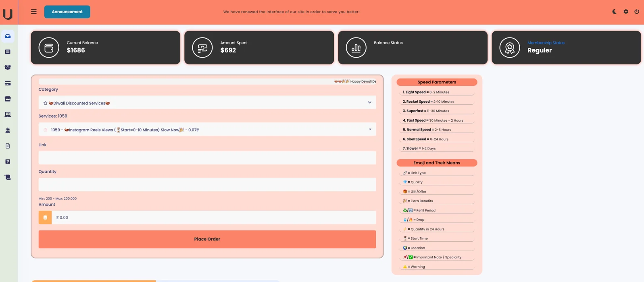Expand the Category dropdown
This screenshot has width=644, height=282.
coord(207,103)
